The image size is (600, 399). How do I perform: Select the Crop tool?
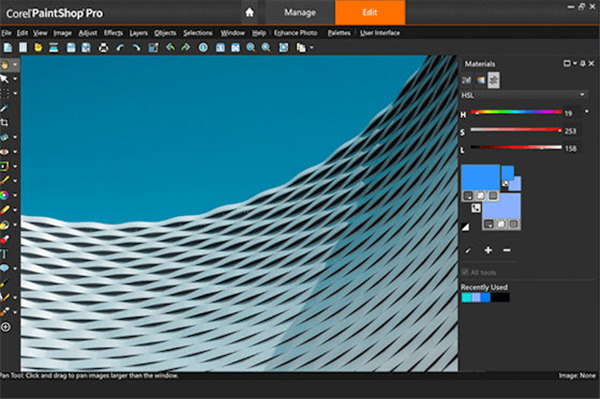(5, 123)
